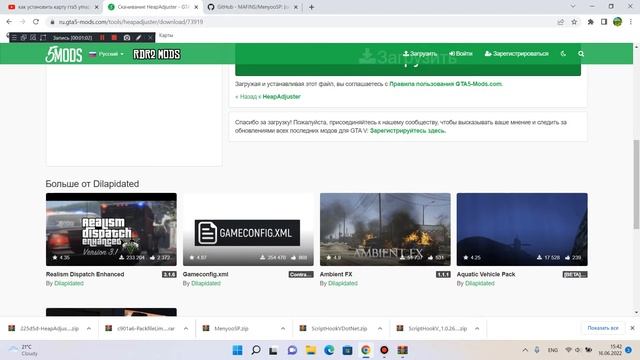Open Realism Dispatch Enhanced thumbnail

(111, 229)
